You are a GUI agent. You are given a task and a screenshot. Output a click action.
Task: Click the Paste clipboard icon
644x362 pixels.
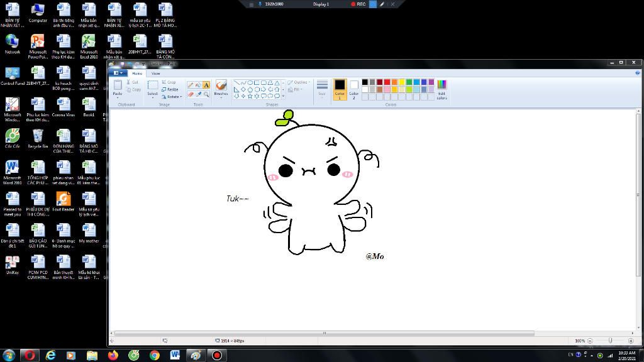click(x=118, y=85)
